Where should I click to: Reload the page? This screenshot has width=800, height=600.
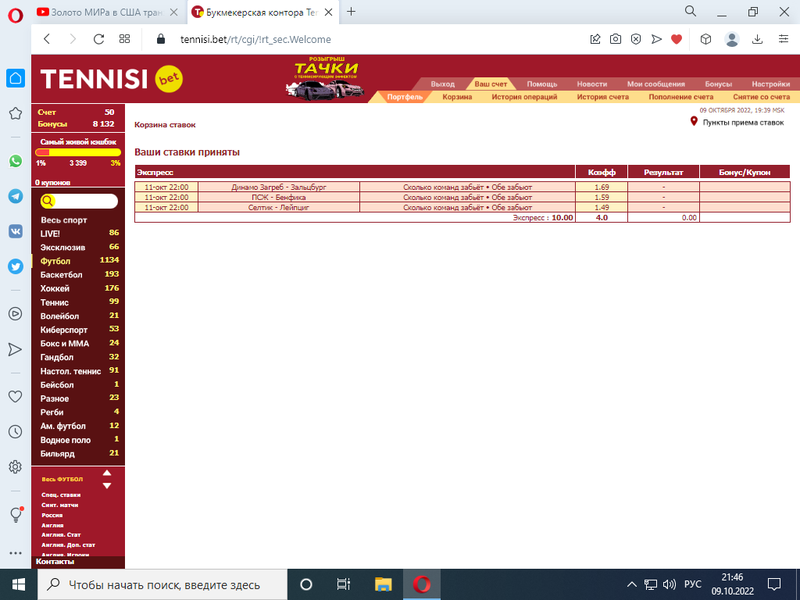click(x=99, y=39)
